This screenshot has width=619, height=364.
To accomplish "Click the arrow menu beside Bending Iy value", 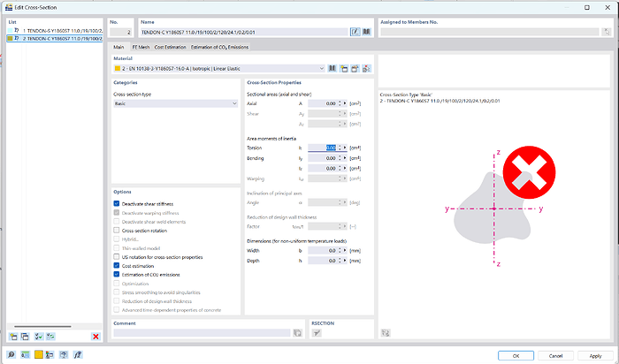I will [345, 158].
